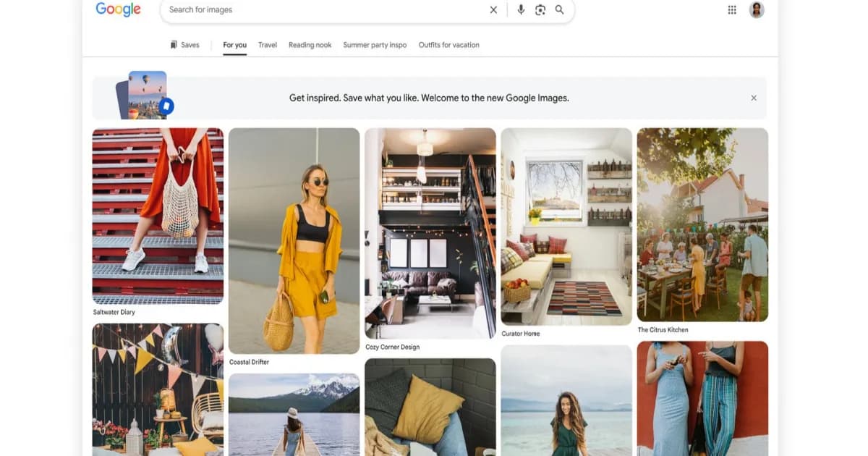
Task: Click The Citrus Kitchen source label
Action: (x=663, y=330)
